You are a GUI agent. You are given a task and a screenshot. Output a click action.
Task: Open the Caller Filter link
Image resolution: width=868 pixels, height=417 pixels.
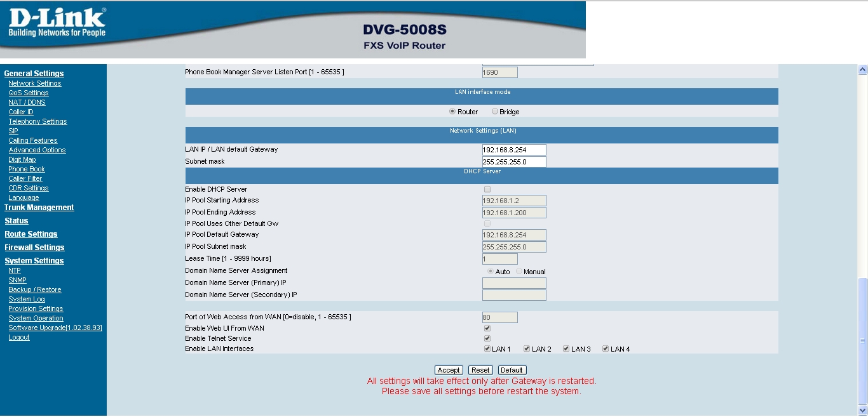coord(25,178)
